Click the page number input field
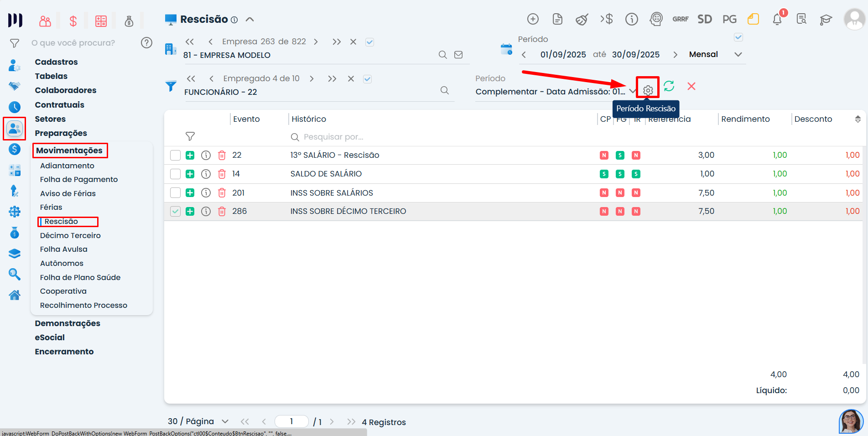This screenshot has width=868, height=436. coord(291,421)
